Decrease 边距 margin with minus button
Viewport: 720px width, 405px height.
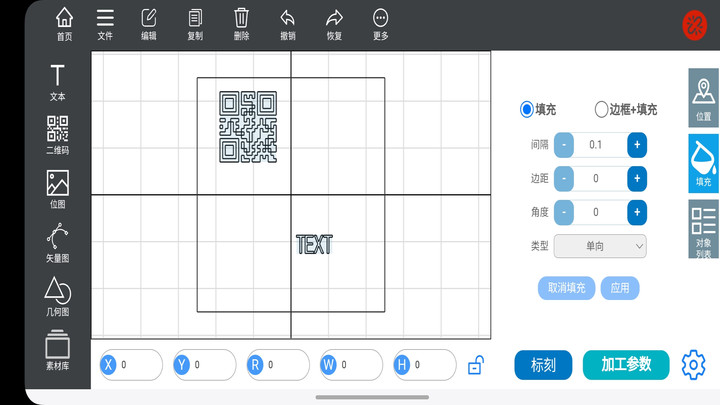pos(564,179)
